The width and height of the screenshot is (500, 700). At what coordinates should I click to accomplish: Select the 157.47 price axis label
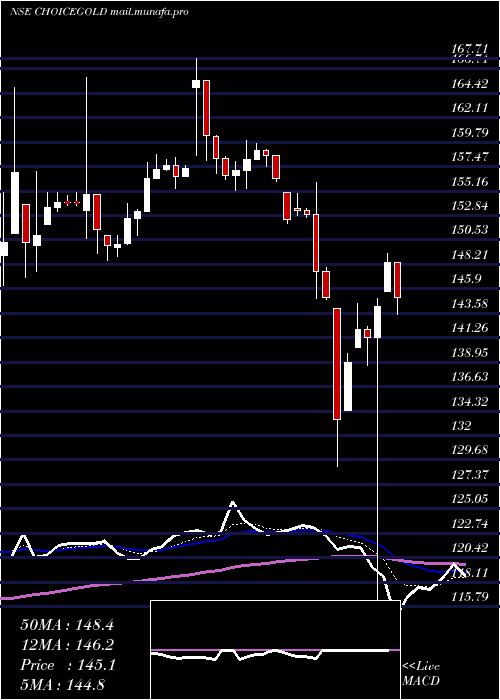coord(471,157)
